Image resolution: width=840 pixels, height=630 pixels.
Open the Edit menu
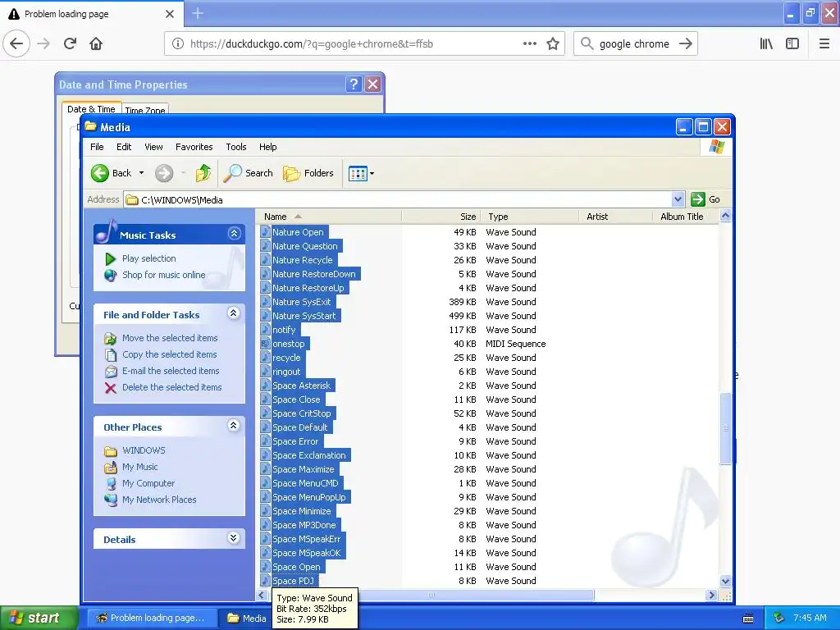[x=124, y=147]
